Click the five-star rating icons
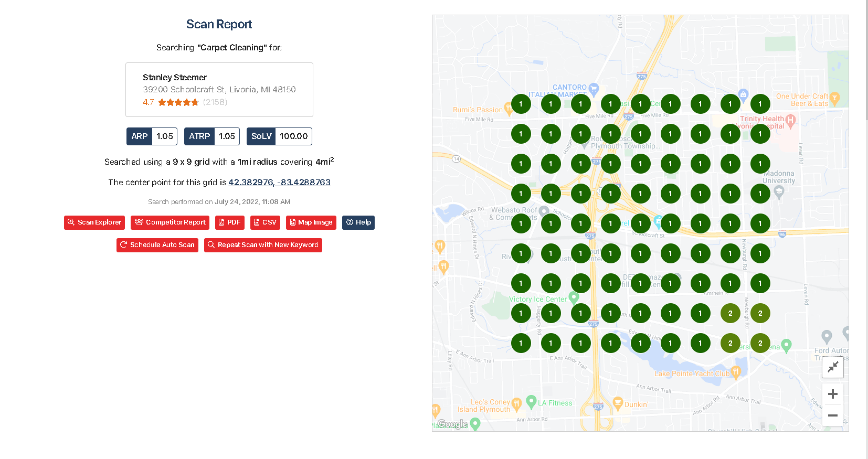This screenshot has height=459, width=868. point(178,102)
